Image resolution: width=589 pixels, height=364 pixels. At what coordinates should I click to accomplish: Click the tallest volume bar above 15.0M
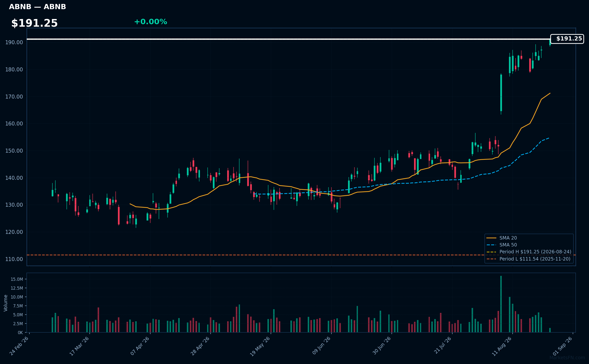pyautogui.click(x=501, y=304)
